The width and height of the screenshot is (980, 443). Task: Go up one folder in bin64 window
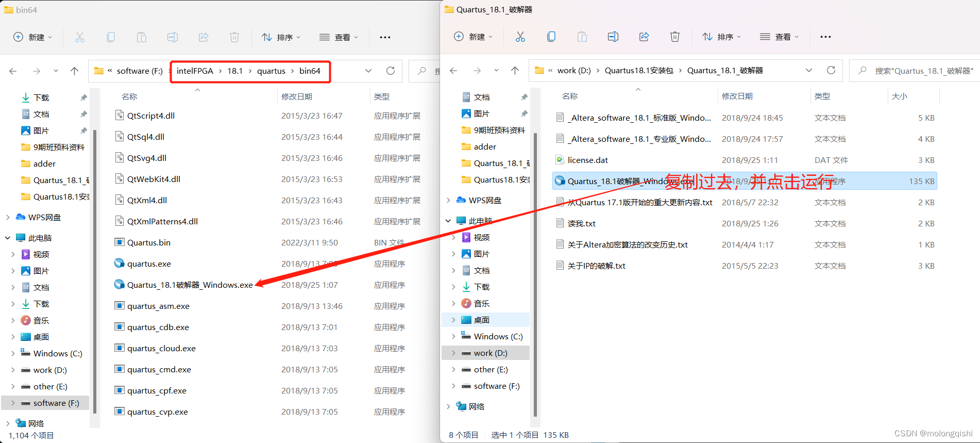click(x=75, y=71)
